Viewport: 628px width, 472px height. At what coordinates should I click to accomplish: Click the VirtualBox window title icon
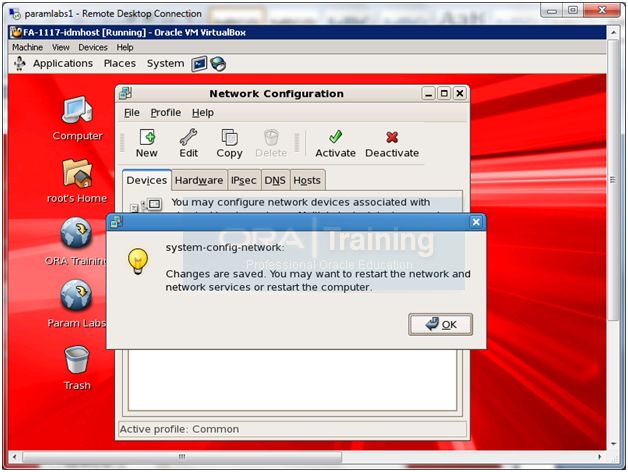pos(16,32)
